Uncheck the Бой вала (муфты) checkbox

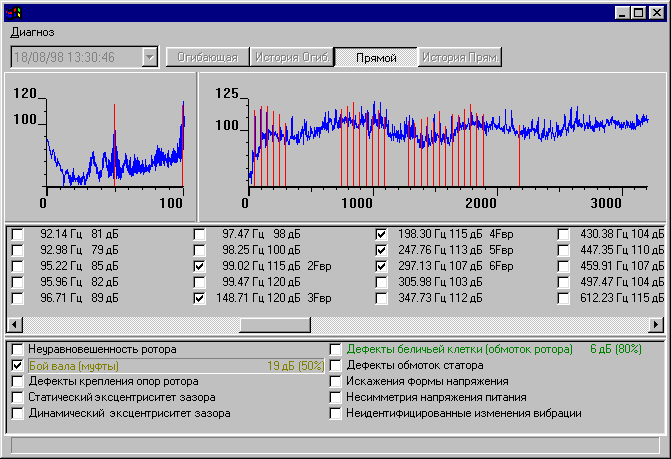(18, 366)
